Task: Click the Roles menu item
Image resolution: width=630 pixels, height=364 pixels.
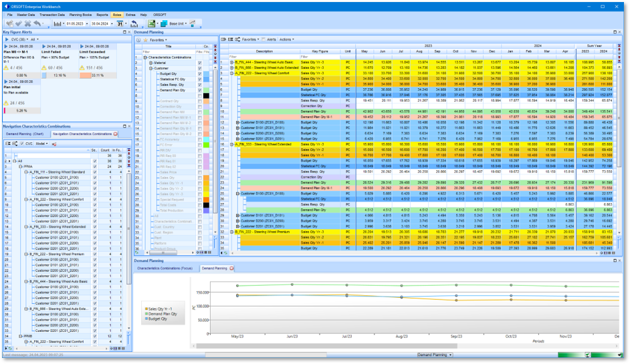Action: [117, 15]
